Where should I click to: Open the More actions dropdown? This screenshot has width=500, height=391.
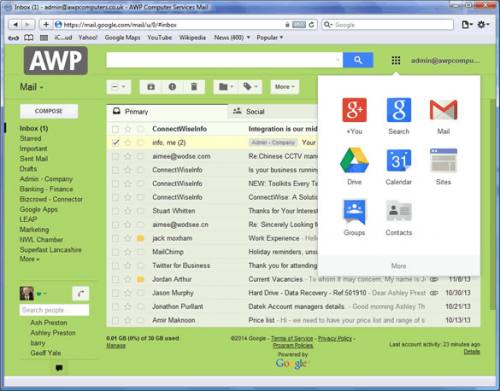pyautogui.click(x=285, y=87)
